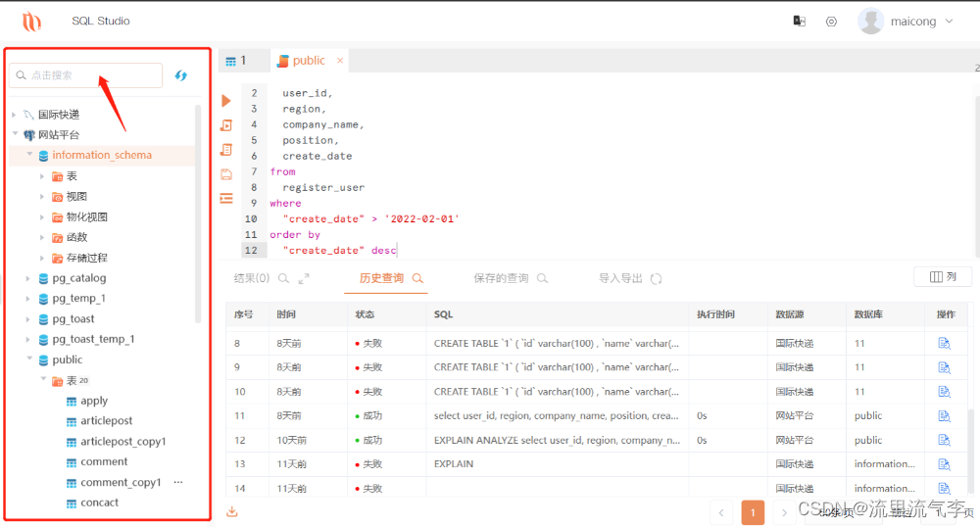Click the EXPLAIN ANALYZE SQL cell in row 12
980x527 pixels.
(x=557, y=440)
